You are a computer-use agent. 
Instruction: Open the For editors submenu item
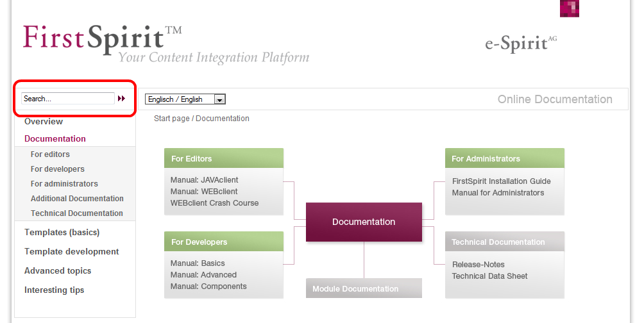[x=50, y=154]
